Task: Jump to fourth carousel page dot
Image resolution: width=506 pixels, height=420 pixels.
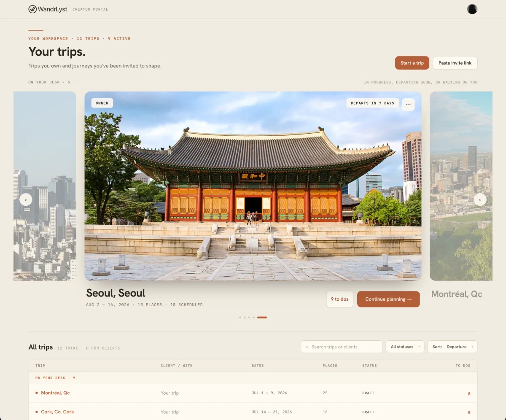Action: pos(253,317)
